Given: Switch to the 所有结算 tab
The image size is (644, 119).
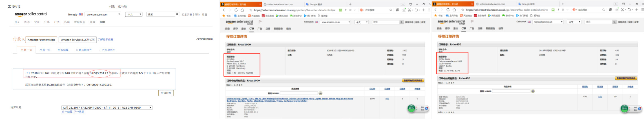Looking at the screenshot, I should coord(63,50).
